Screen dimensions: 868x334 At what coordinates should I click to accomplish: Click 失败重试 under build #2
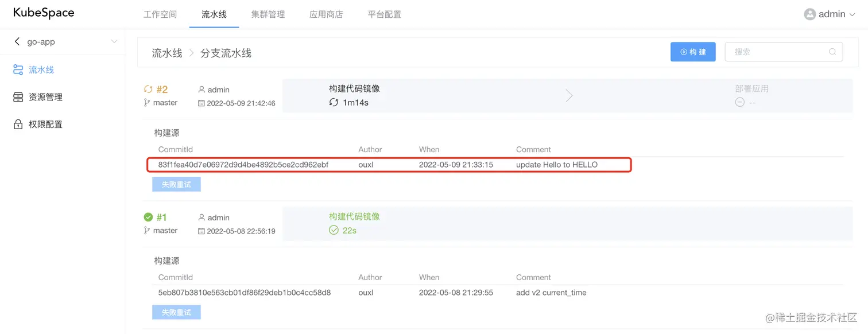[x=176, y=184]
